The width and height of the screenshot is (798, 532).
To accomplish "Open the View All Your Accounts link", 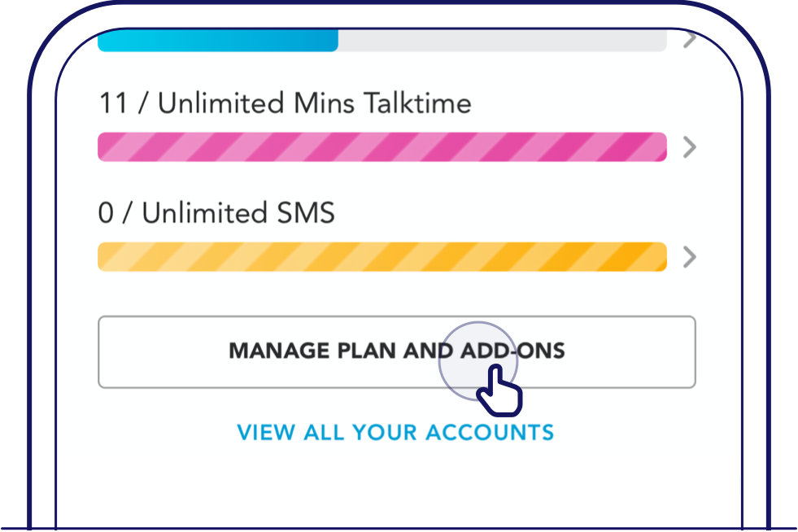I will [395, 432].
